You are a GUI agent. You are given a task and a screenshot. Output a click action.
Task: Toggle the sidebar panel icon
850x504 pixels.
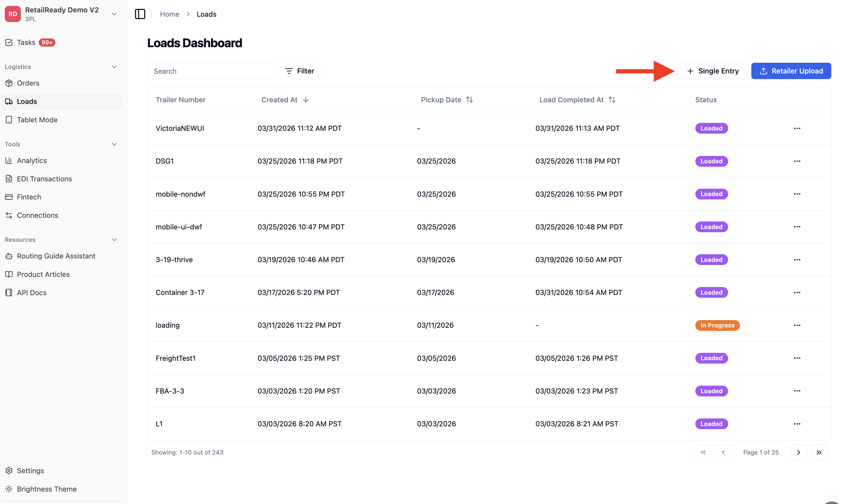[x=140, y=14]
